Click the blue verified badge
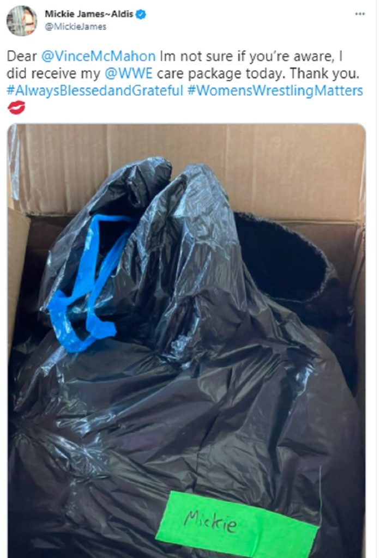Screen dimensions: 392x558 click(141, 14)
